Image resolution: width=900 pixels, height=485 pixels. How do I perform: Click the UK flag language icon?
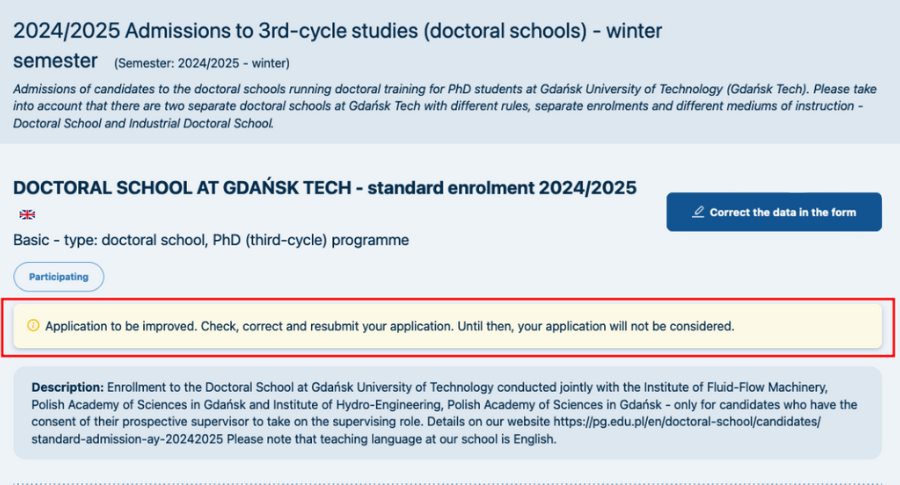coord(27,214)
